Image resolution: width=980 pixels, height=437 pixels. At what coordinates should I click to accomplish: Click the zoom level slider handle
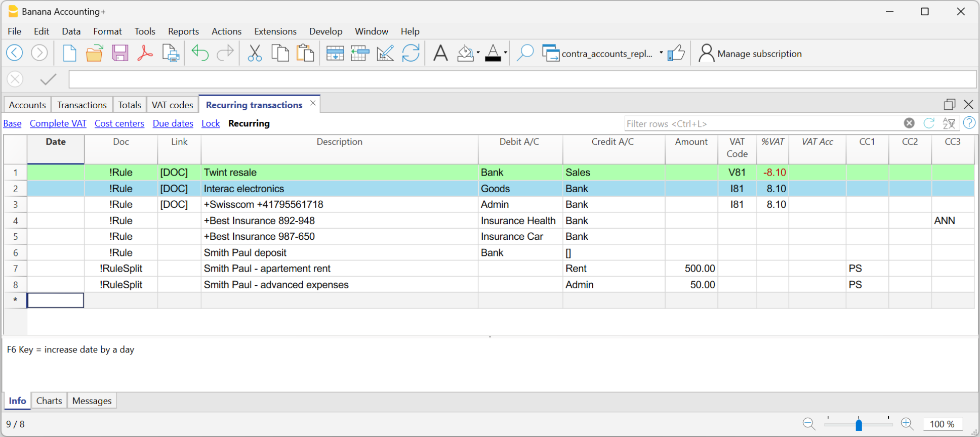(859, 424)
